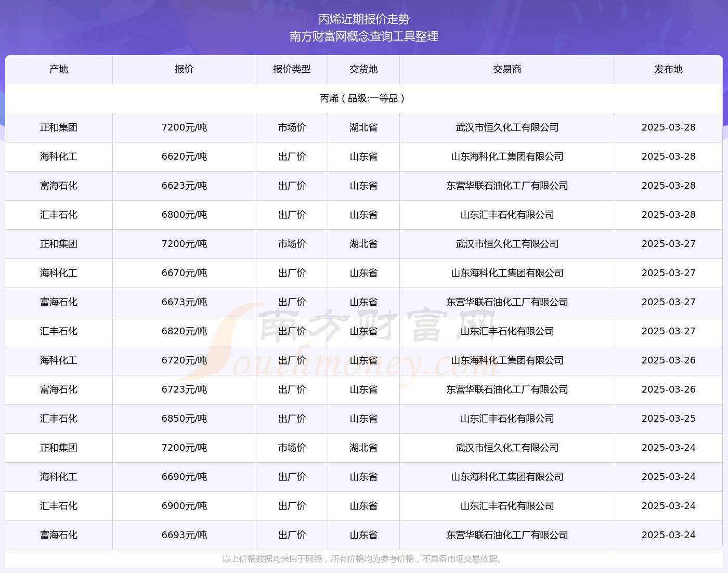
Task: Click 富海石化 in the 6693元/吨 row
Action: coord(59,535)
